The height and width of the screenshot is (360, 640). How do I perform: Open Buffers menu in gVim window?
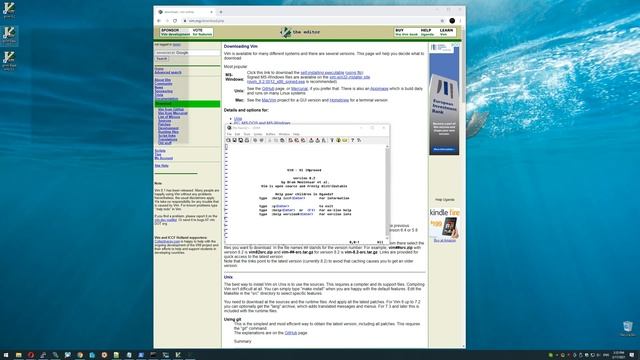tap(271, 134)
